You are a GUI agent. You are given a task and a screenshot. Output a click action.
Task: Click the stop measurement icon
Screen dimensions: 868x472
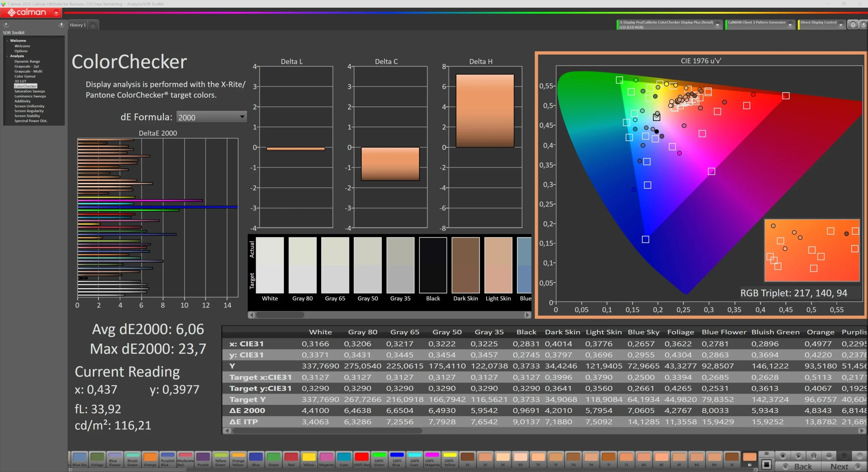pyautogui.click(x=783, y=456)
